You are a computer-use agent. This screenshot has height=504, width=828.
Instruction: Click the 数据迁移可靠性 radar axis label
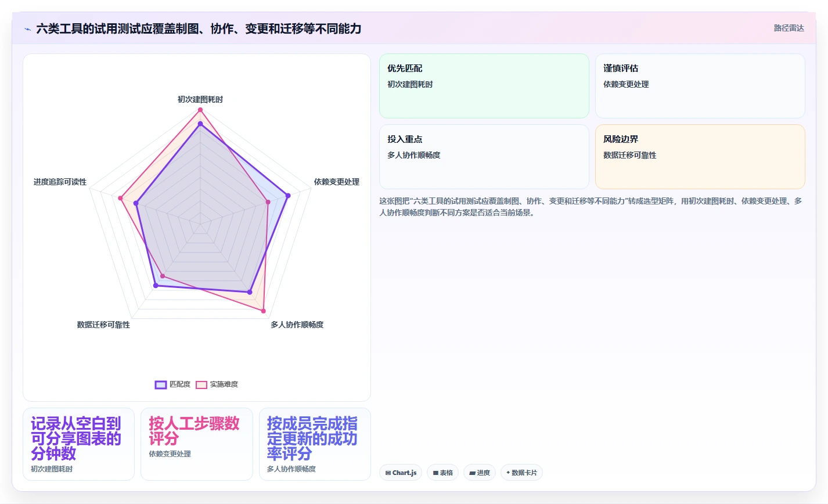[103, 325]
